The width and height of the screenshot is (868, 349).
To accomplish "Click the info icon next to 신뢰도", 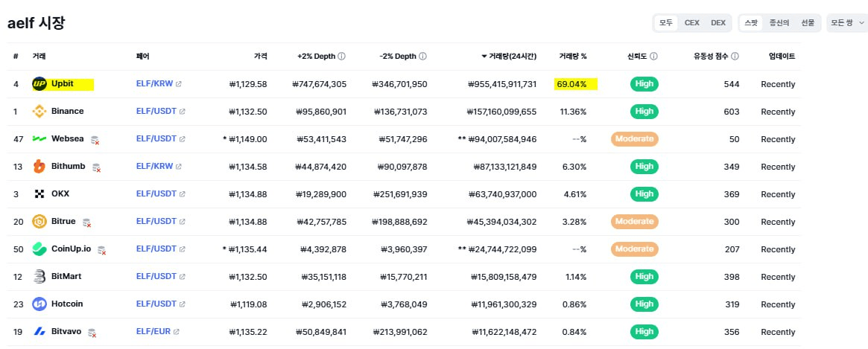I will pyautogui.click(x=653, y=57).
